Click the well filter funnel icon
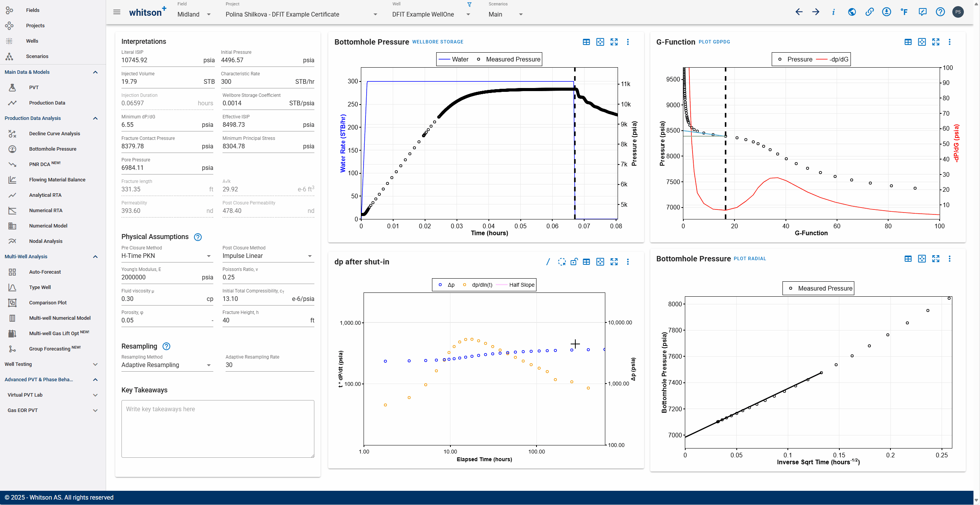The height and width of the screenshot is (505, 980). 469,5
